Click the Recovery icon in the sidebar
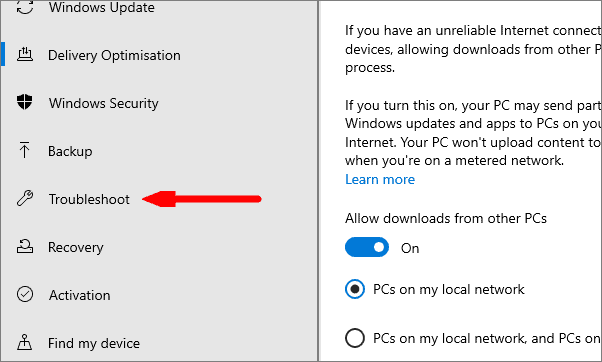The height and width of the screenshot is (362, 602). pyautogui.click(x=25, y=246)
